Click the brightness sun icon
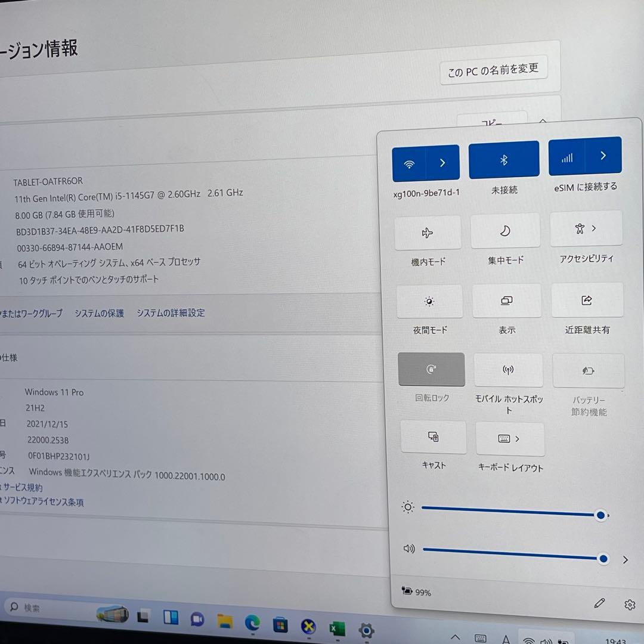The width and height of the screenshot is (644, 644). [x=408, y=507]
